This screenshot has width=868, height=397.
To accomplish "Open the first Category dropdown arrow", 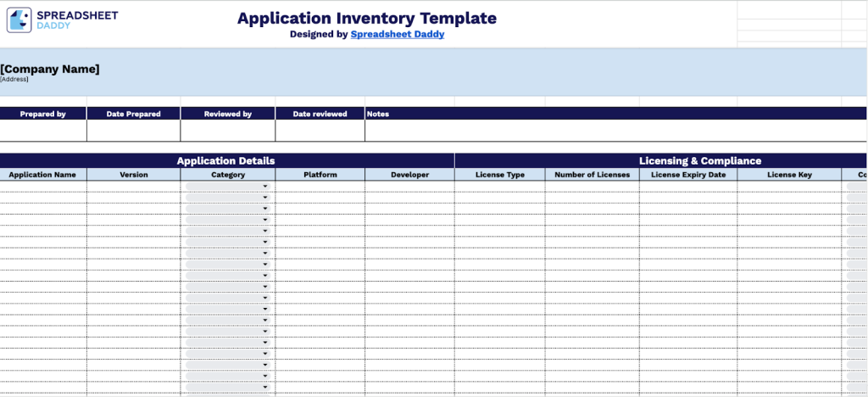I will click(264, 187).
